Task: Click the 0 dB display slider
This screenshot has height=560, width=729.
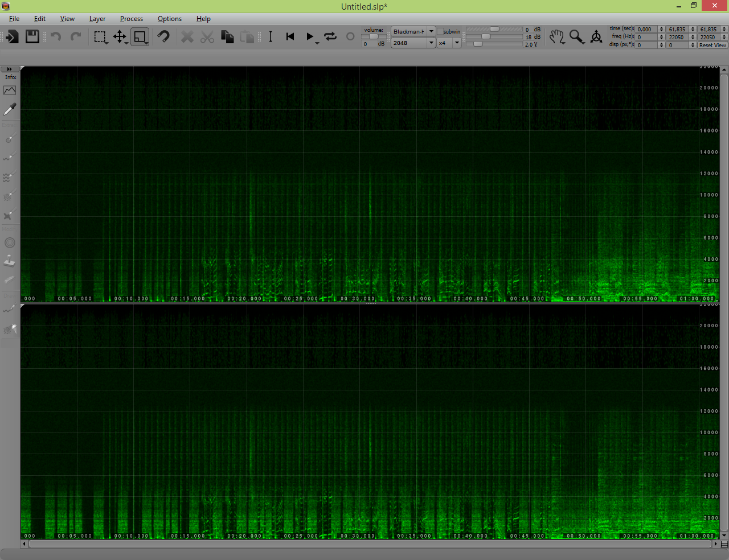Action: (494, 29)
